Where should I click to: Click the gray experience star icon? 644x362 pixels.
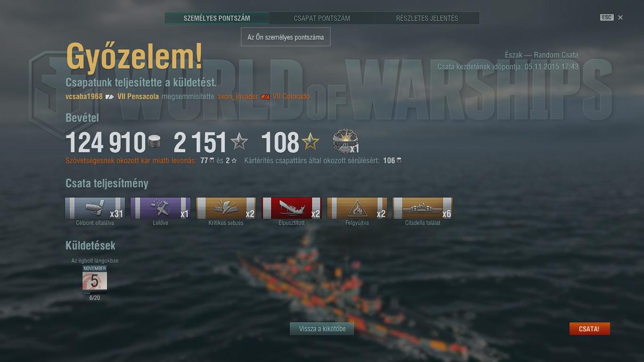[239, 141]
